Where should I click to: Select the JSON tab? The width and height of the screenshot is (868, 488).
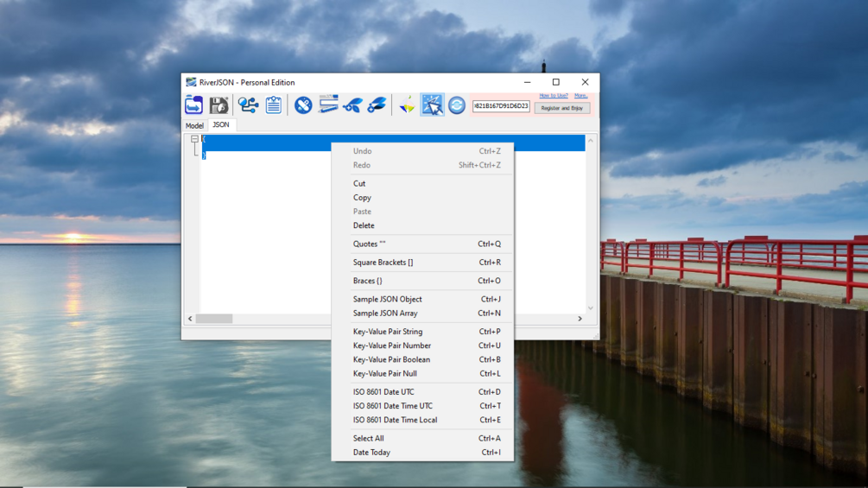pos(221,124)
